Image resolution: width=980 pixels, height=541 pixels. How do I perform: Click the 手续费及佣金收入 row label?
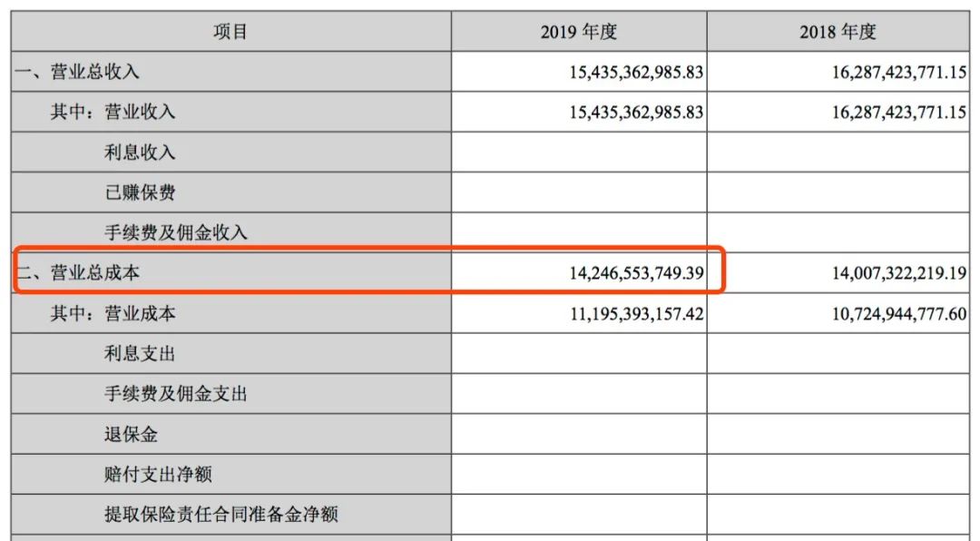tap(176, 232)
